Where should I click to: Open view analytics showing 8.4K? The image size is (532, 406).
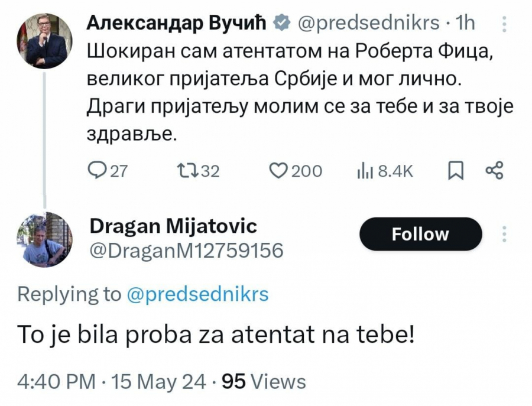click(365, 171)
